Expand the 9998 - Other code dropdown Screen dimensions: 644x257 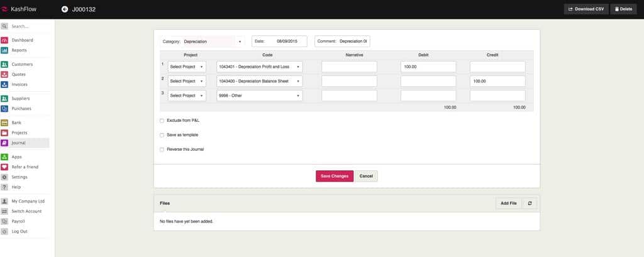point(259,96)
